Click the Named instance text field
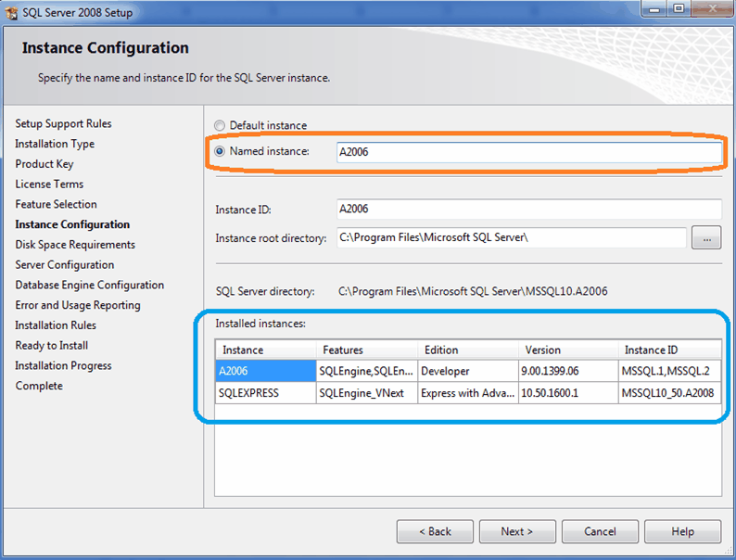Image resolution: width=736 pixels, height=560 pixels. pyautogui.click(x=529, y=152)
